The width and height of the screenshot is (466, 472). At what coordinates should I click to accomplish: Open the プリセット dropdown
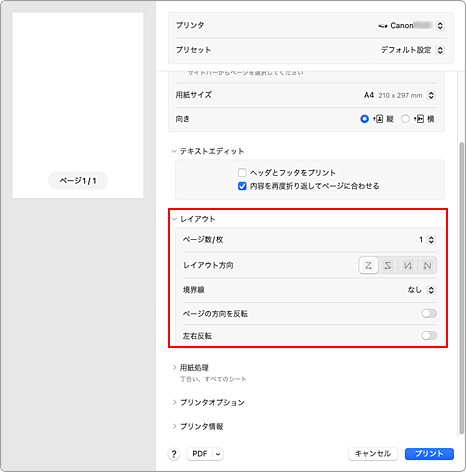[x=440, y=50]
